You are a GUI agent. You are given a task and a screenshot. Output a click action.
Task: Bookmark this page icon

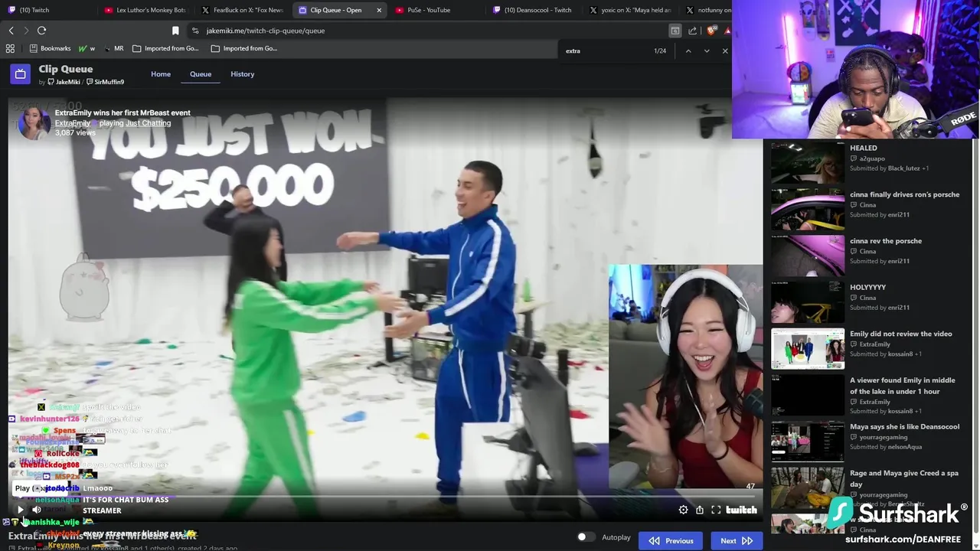point(175,31)
